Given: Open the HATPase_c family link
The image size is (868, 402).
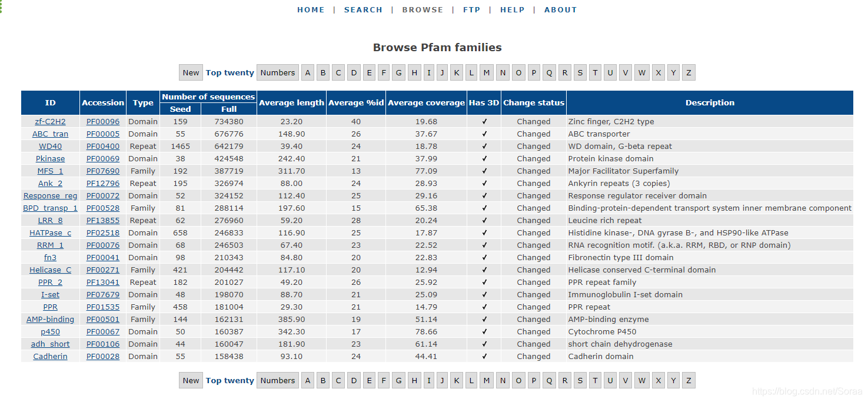Looking at the screenshot, I should coord(51,232).
